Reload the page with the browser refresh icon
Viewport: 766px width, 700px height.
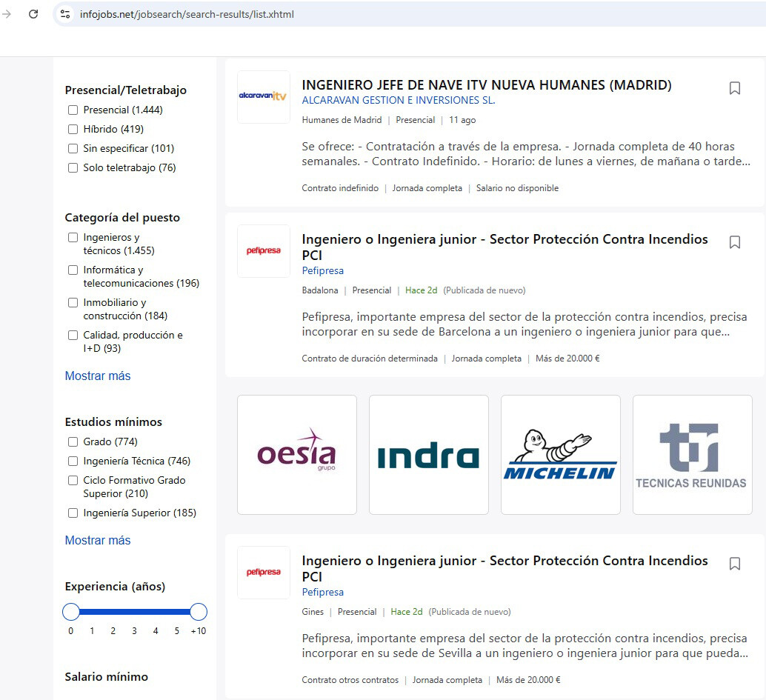click(33, 14)
